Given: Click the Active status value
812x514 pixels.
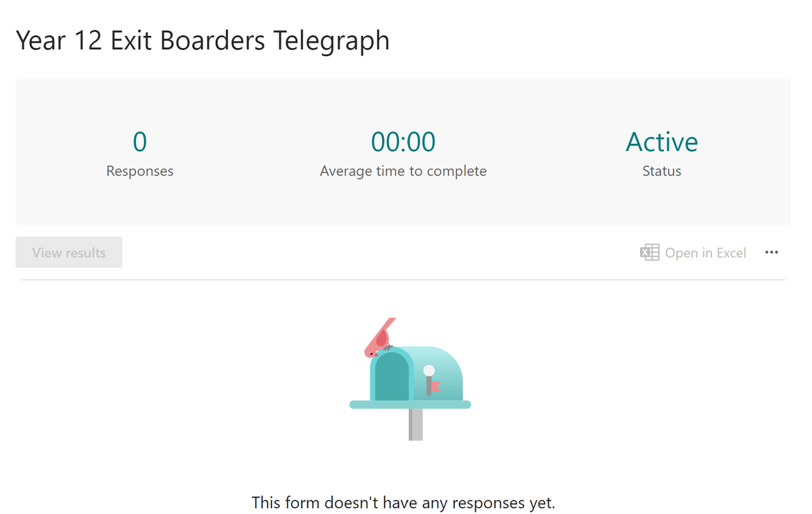Looking at the screenshot, I should pyautogui.click(x=662, y=142).
